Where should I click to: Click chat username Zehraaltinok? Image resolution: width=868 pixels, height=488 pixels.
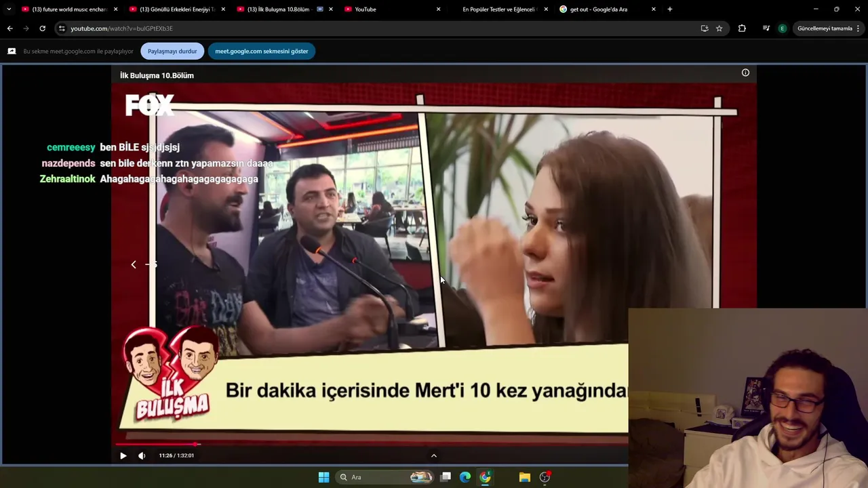click(x=68, y=179)
